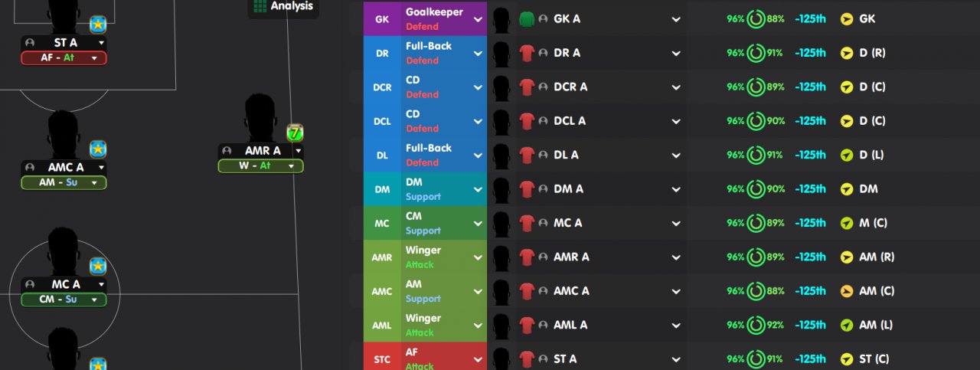980x370 pixels.
Task: Open the CM - Su role dropdown on pitch
Action: [x=94, y=300]
